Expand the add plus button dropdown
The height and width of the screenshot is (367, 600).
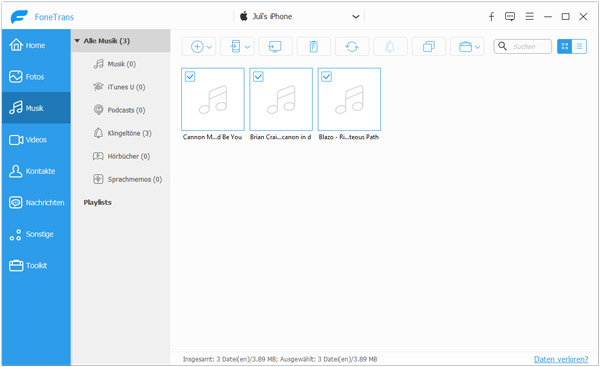pos(209,47)
